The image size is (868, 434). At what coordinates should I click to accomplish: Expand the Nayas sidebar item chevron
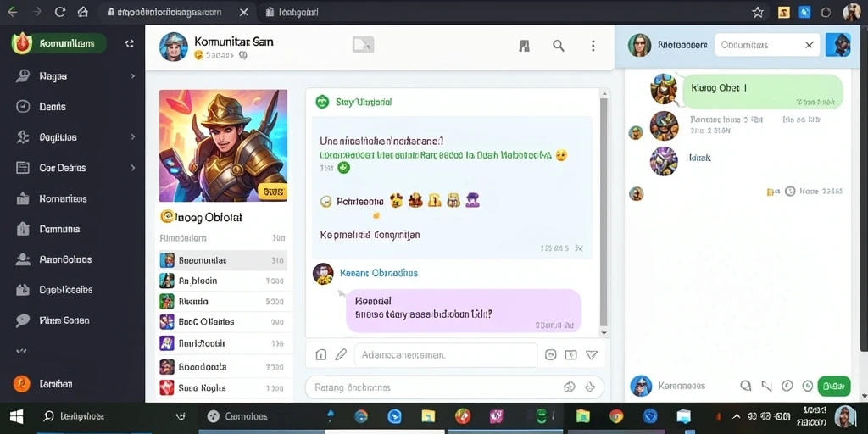pyautogui.click(x=132, y=75)
